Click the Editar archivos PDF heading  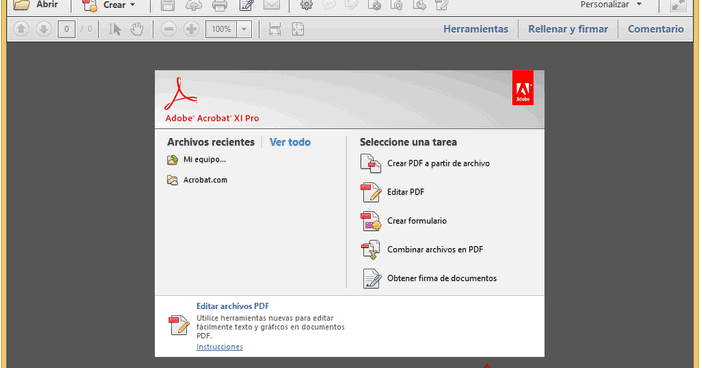point(232,306)
